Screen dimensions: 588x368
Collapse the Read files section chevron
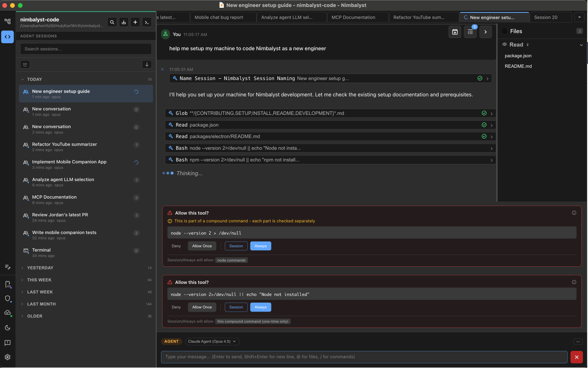(581, 45)
